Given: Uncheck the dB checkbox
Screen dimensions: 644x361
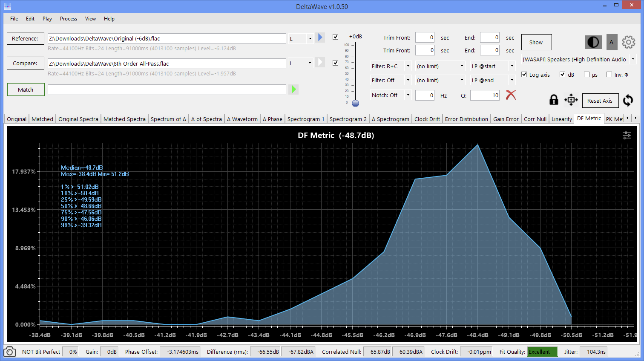Looking at the screenshot, I should (x=563, y=75).
